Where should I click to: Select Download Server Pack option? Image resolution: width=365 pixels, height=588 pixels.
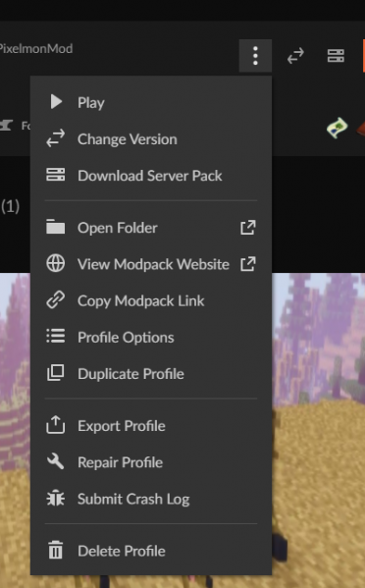coord(151,176)
